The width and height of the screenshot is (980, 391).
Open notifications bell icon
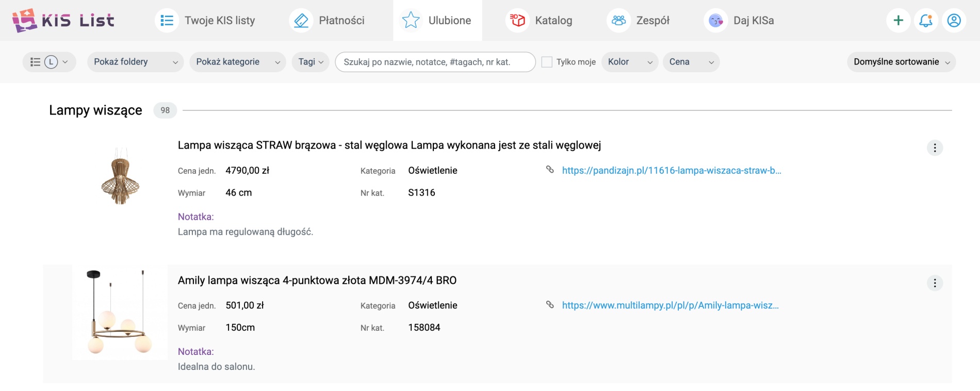coord(926,21)
